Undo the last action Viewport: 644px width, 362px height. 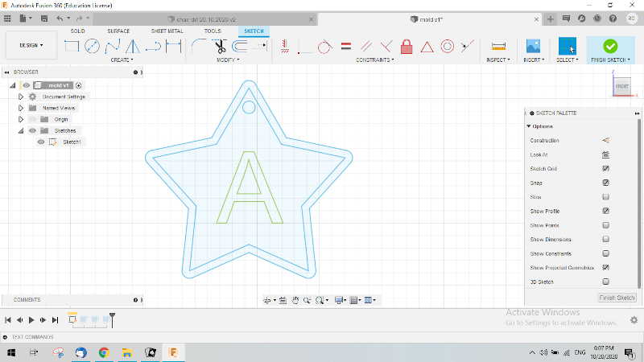(x=60, y=19)
